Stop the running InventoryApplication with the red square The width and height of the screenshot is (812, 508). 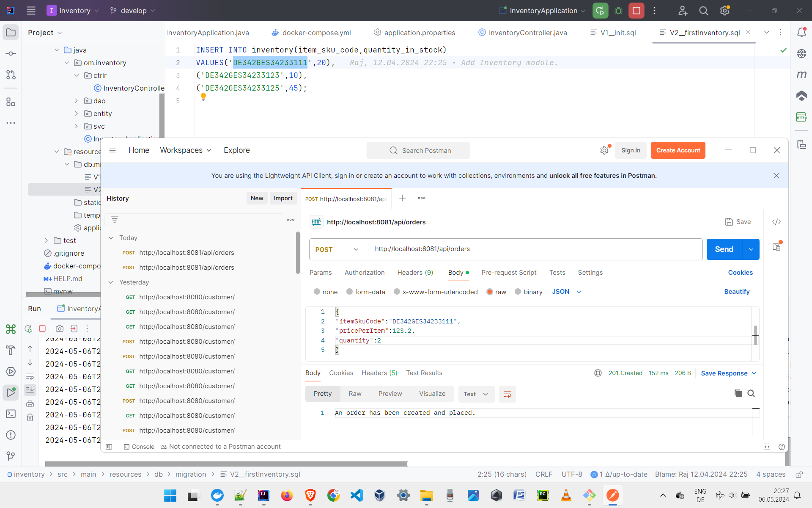point(636,11)
